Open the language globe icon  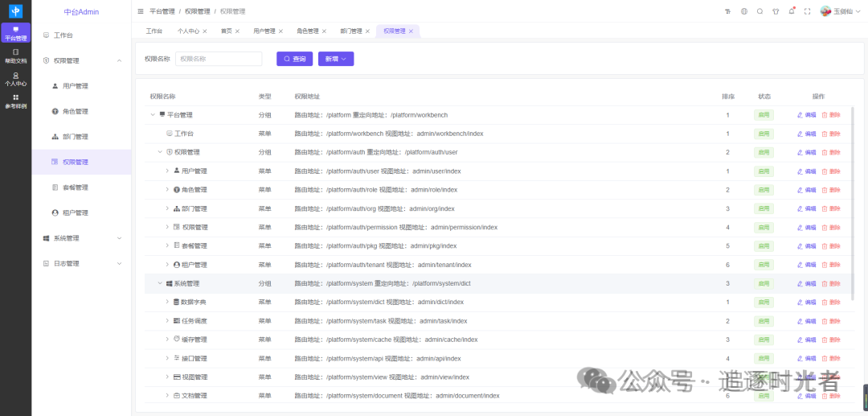tap(744, 11)
